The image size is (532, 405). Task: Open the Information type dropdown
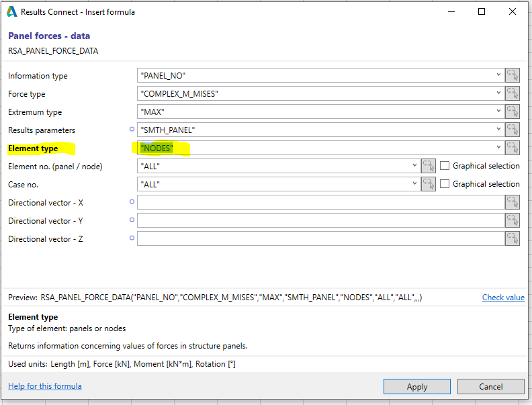click(x=498, y=75)
